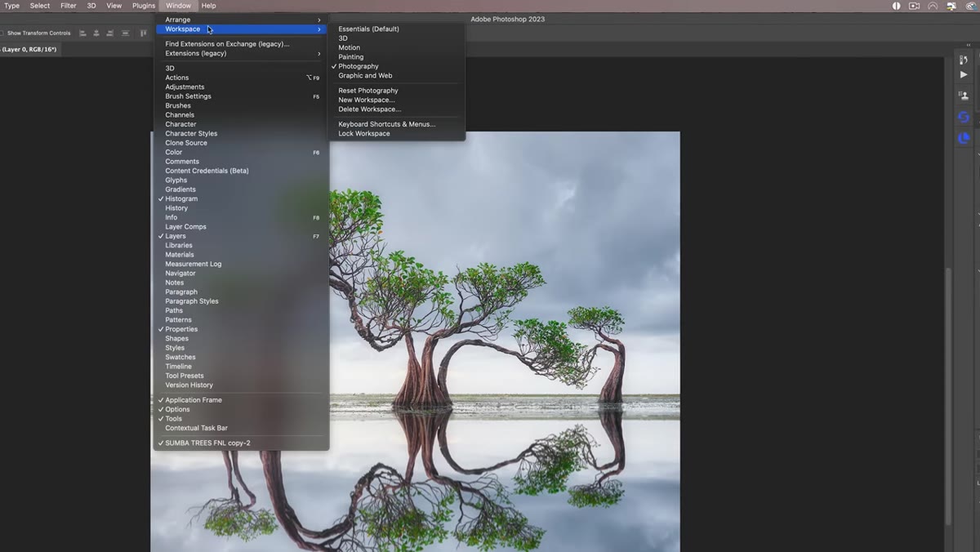Expand the Workspace submenu entry
This screenshot has width=980, height=552.
click(242, 29)
